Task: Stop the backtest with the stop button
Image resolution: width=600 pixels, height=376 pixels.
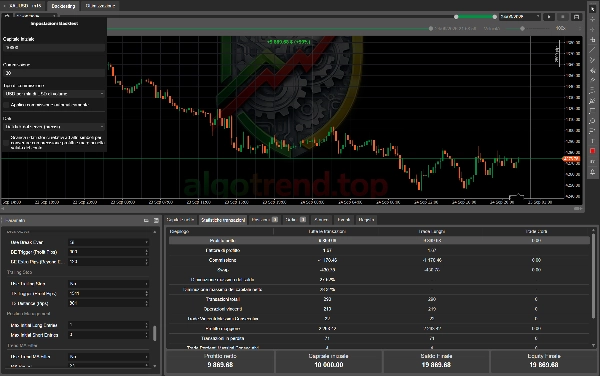Action: click(x=562, y=17)
